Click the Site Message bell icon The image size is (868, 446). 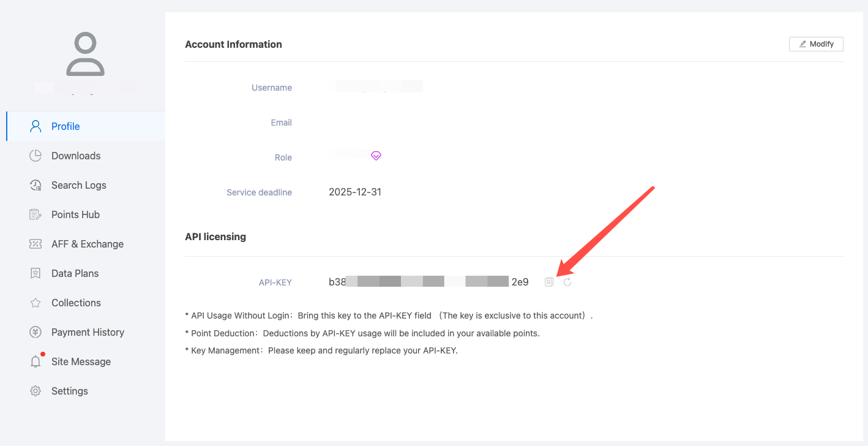[x=36, y=361]
